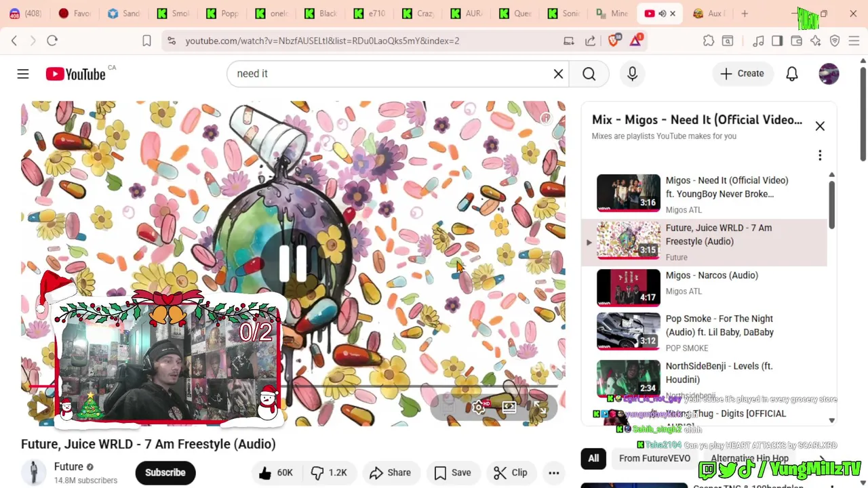Open browser share icon in address bar

coord(590,41)
